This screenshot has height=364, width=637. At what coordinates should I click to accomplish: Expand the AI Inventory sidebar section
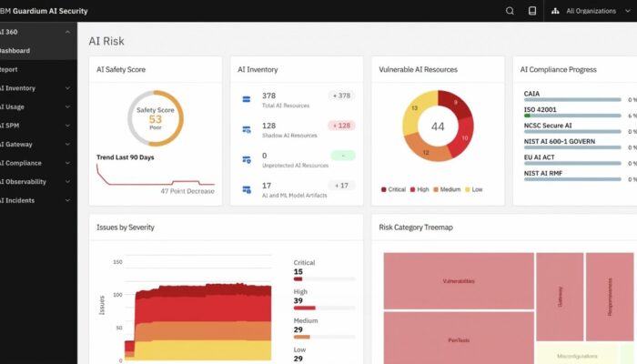pyautogui.click(x=38, y=88)
